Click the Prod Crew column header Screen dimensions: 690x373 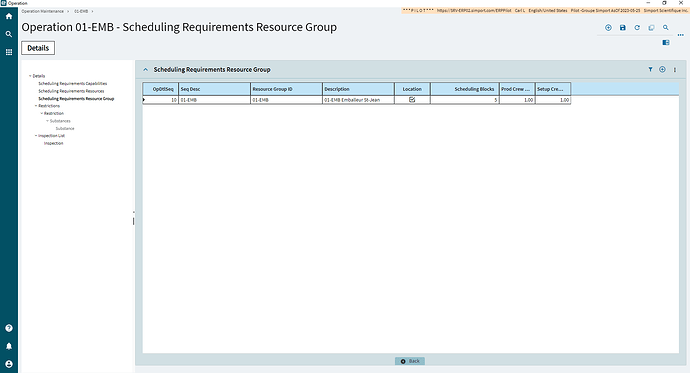pos(517,89)
